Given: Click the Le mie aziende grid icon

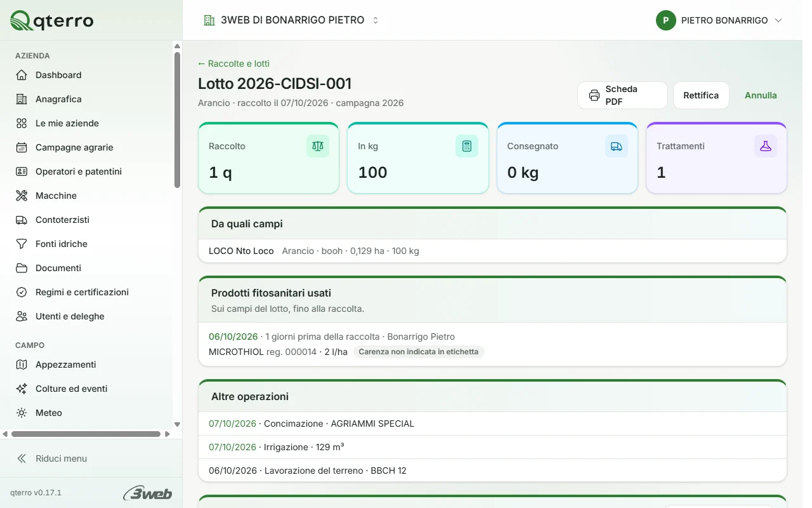Looking at the screenshot, I should click(x=22, y=123).
